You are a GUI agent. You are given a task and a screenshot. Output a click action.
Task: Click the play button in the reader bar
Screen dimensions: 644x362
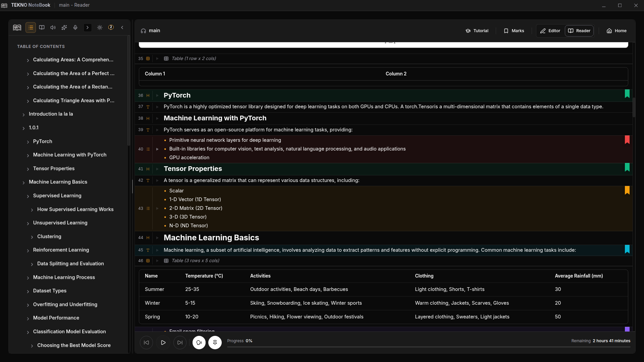pos(163,343)
